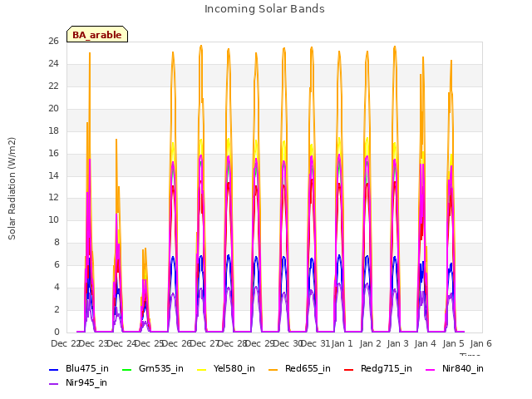532x399 pixels.
Task: Click the yellow Yel580_in legend swatch
Action: point(201,369)
